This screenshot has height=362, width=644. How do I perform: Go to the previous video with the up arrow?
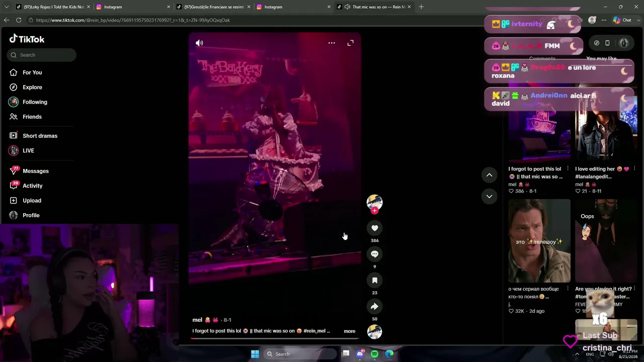(489, 175)
